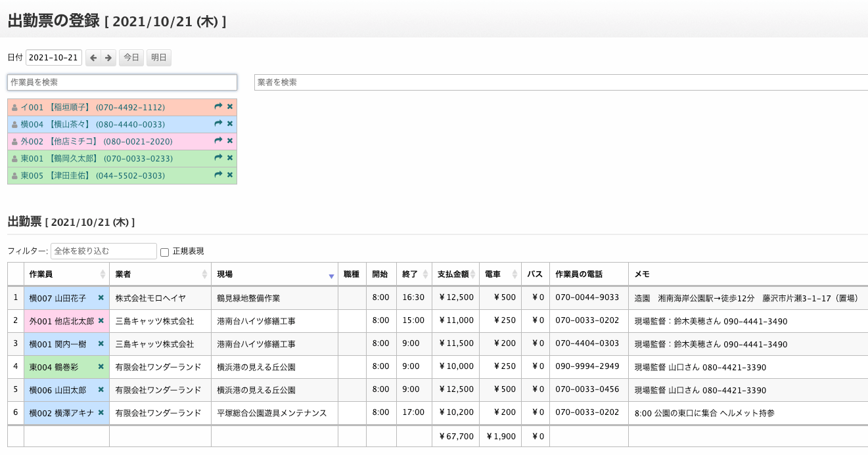The height and width of the screenshot is (455, 868).
Task: Delete 横澤アキナ from the attendance table
Action: [101, 412]
